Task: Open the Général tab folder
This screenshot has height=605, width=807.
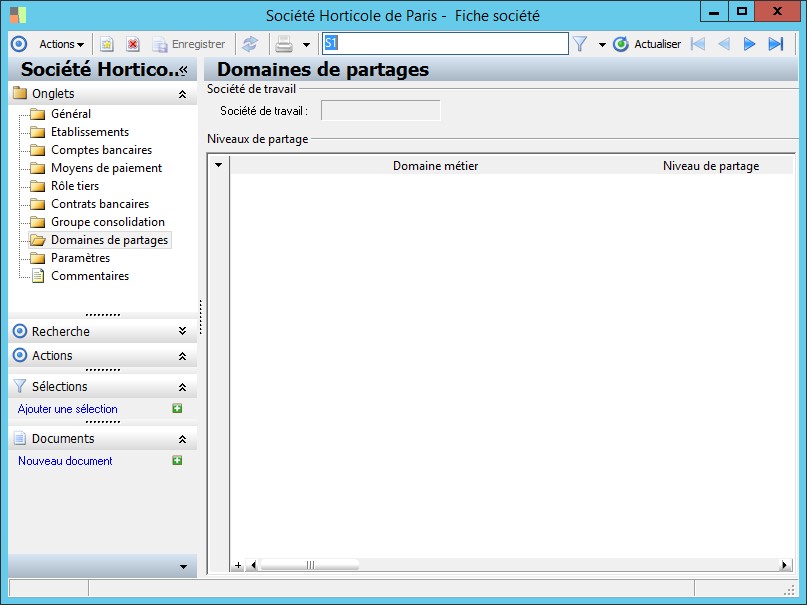Action: [71, 114]
